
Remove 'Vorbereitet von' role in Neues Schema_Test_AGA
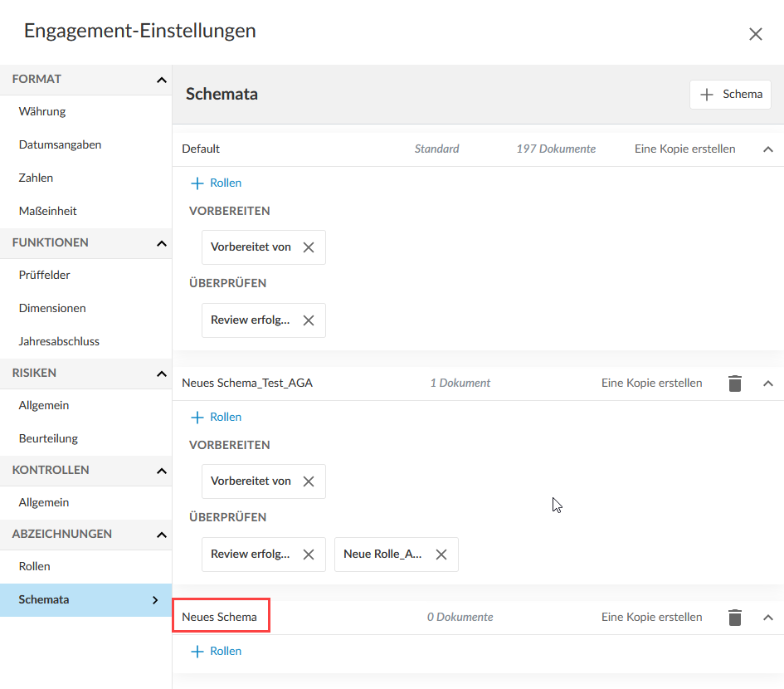[309, 481]
